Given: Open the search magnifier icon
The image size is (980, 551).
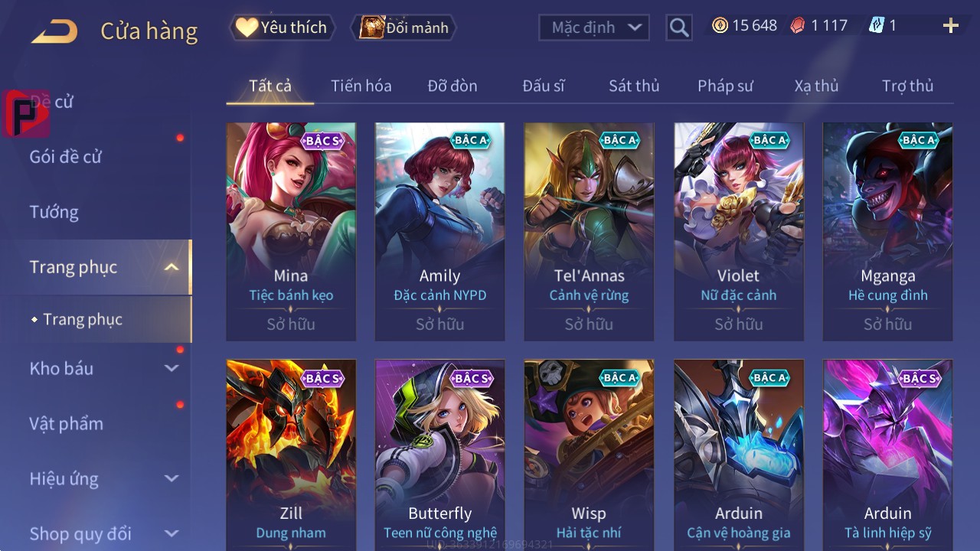Looking at the screenshot, I should coord(679,28).
